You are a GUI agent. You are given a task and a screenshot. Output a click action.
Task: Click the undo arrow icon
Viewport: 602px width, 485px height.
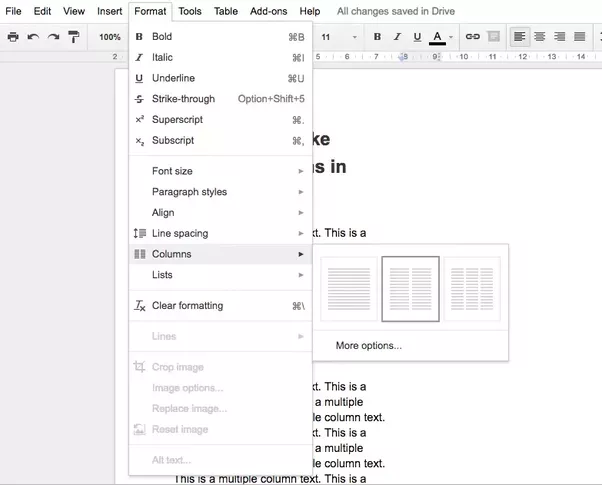click(x=33, y=37)
